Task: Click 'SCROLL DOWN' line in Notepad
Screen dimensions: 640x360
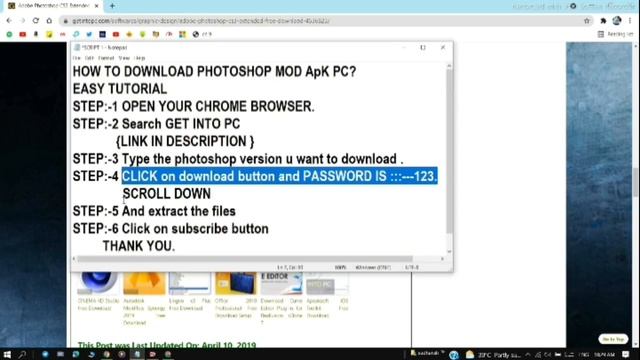Action: 167,193
